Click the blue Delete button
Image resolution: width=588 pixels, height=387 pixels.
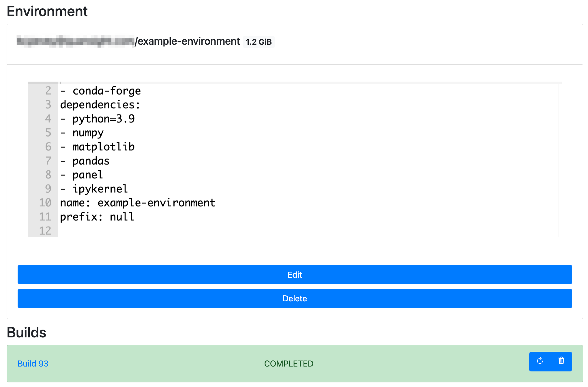(x=295, y=298)
